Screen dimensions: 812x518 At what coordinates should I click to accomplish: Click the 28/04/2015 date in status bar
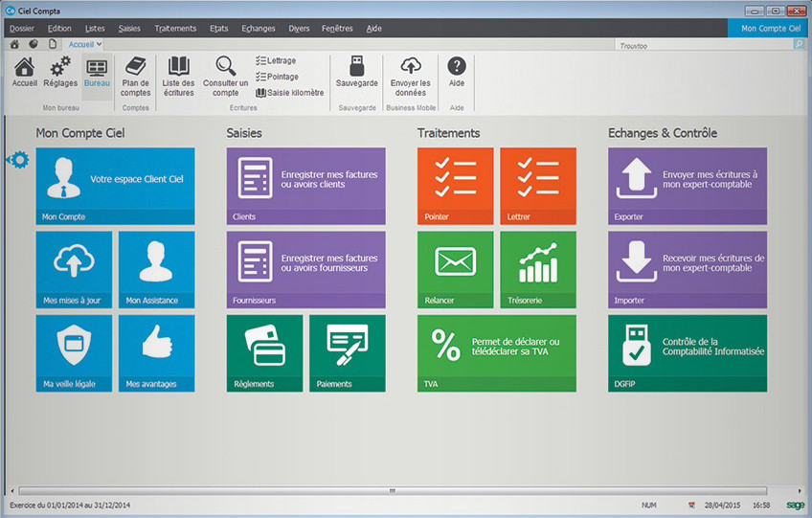[x=722, y=505]
